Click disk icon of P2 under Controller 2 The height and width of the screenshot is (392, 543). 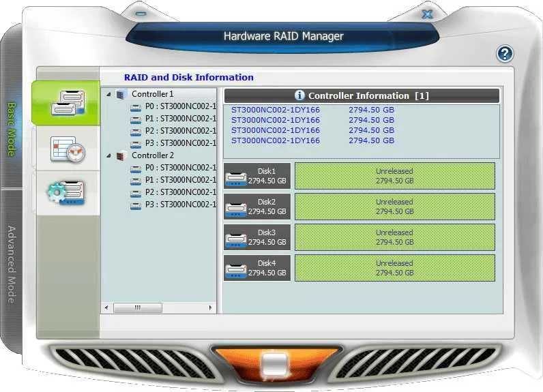click(x=136, y=194)
